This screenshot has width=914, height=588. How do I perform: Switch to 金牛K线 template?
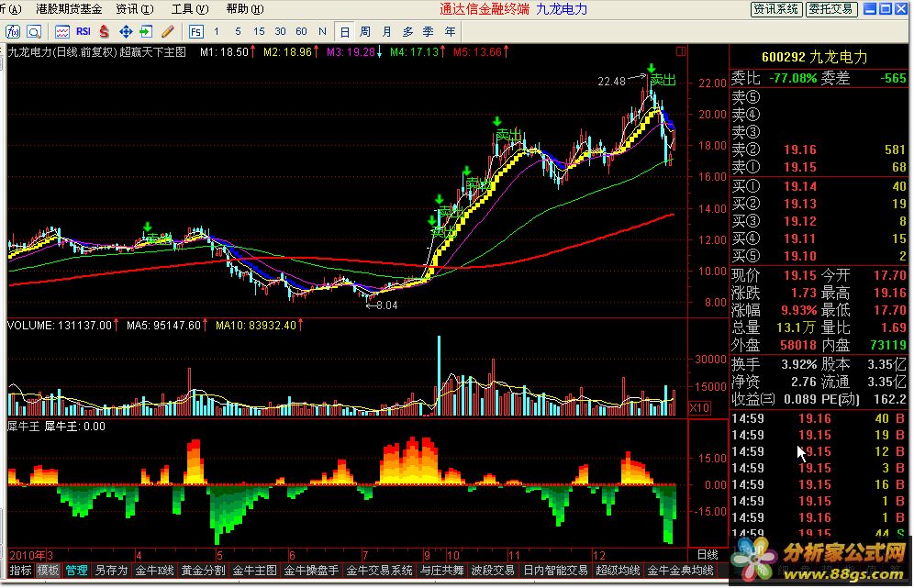coord(154,571)
